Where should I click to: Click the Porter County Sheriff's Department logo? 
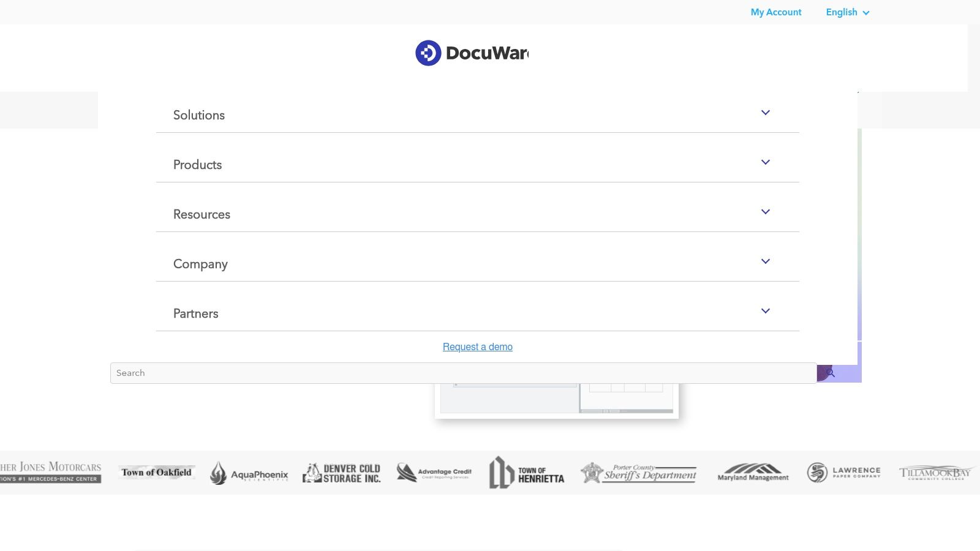638,473
